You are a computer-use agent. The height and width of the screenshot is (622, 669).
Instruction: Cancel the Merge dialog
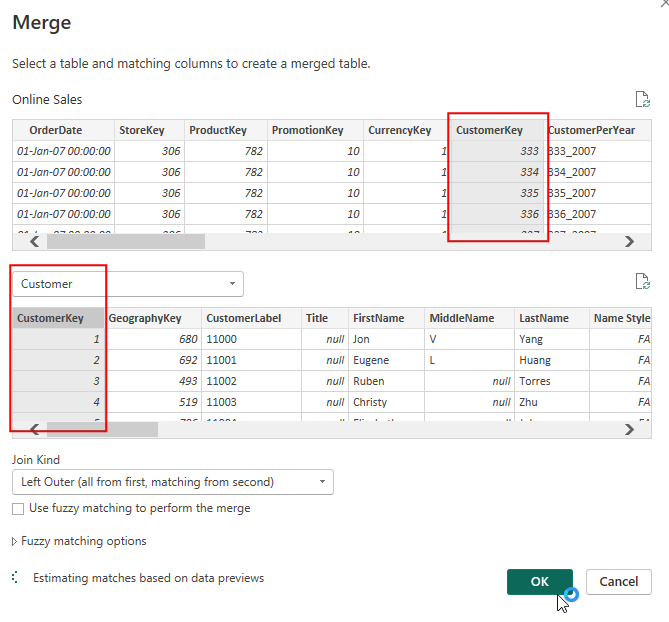pyautogui.click(x=619, y=582)
